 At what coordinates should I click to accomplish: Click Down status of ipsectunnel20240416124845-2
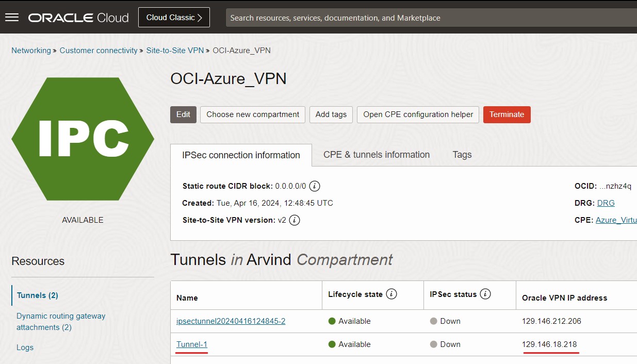[445, 321]
